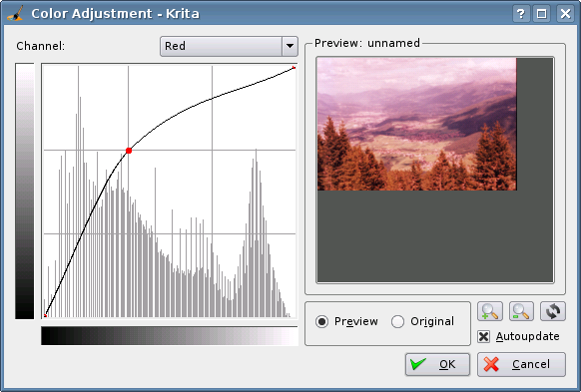Viewport: 581px width, 392px height.
Task: Click the maximize window square button
Action: [542, 14]
